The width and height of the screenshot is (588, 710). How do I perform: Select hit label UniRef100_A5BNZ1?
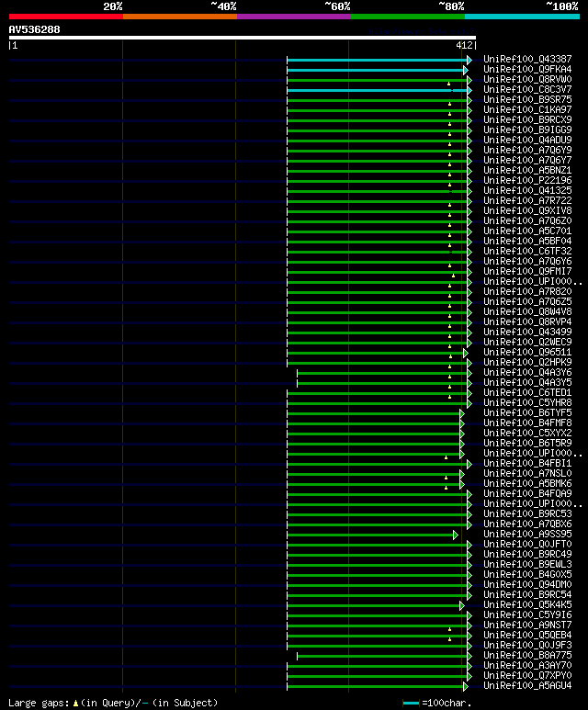point(527,170)
